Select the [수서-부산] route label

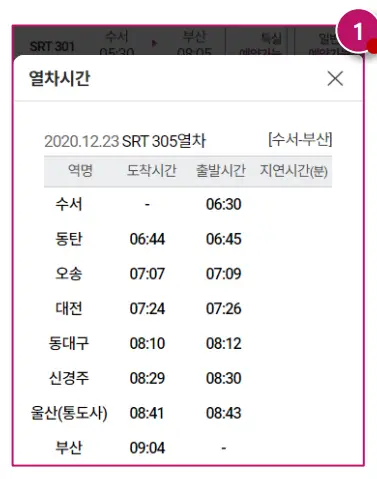coord(300,139)
